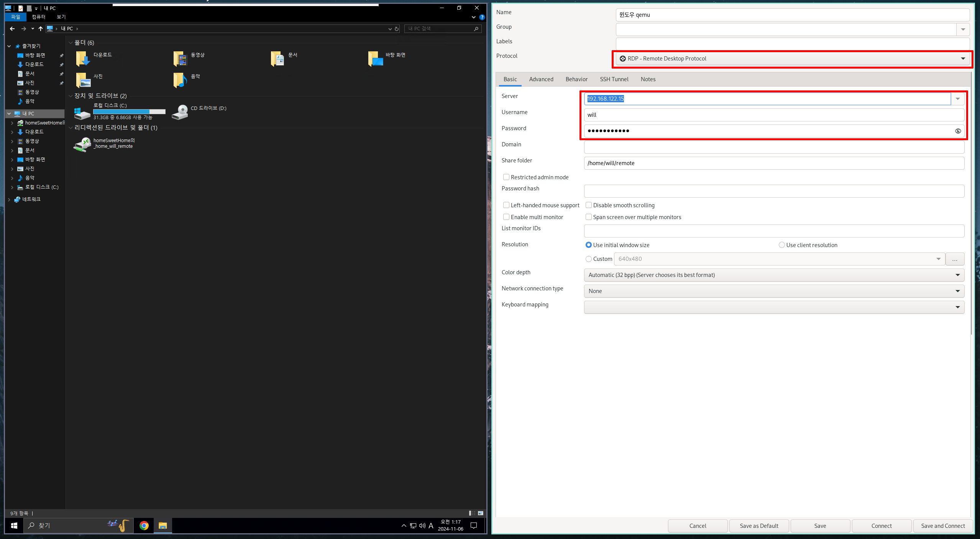Click the Windows Start button
The width and height of the screenshot is (980, 539).
[14, 526]
